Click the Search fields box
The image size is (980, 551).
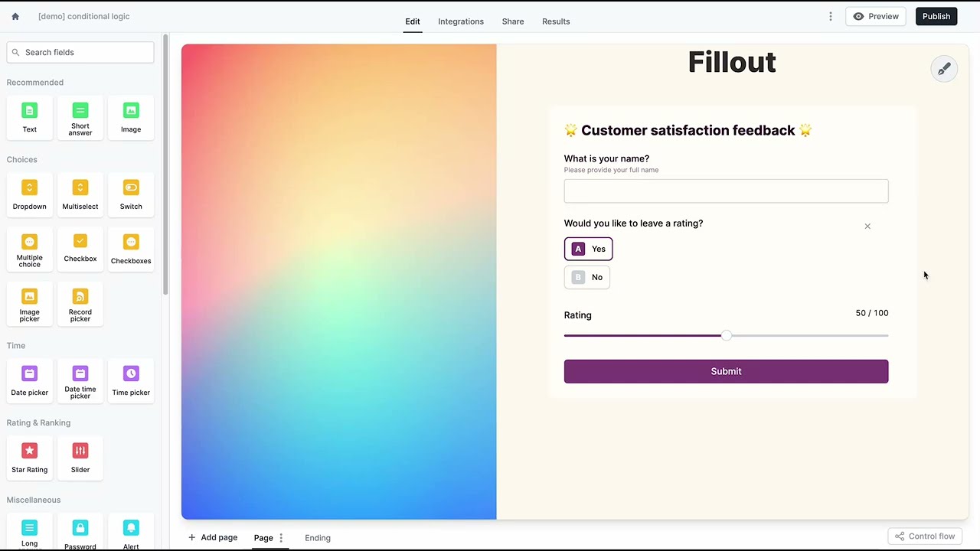(x=80, y=52)
